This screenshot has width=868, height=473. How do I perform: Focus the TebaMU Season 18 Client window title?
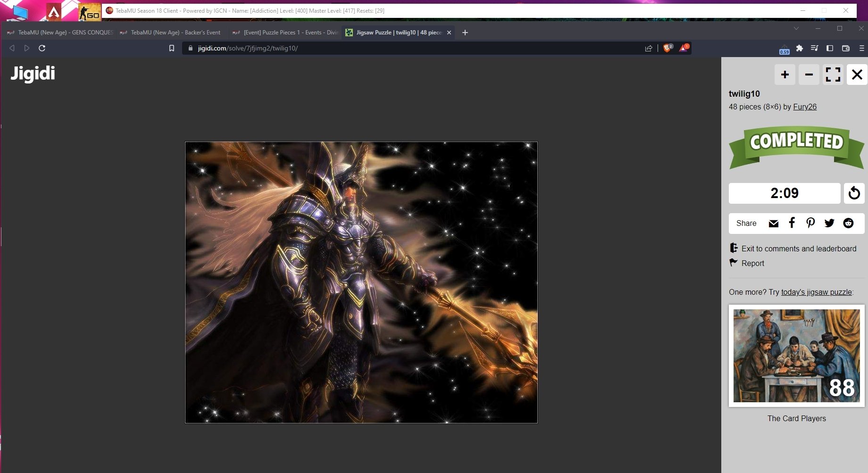[x=250, y=10]
